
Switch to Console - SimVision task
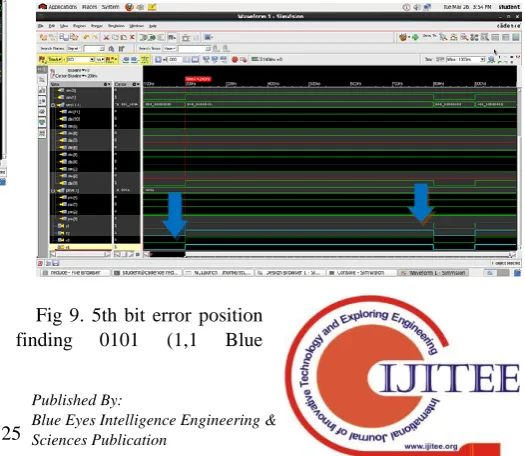(361, 273)
